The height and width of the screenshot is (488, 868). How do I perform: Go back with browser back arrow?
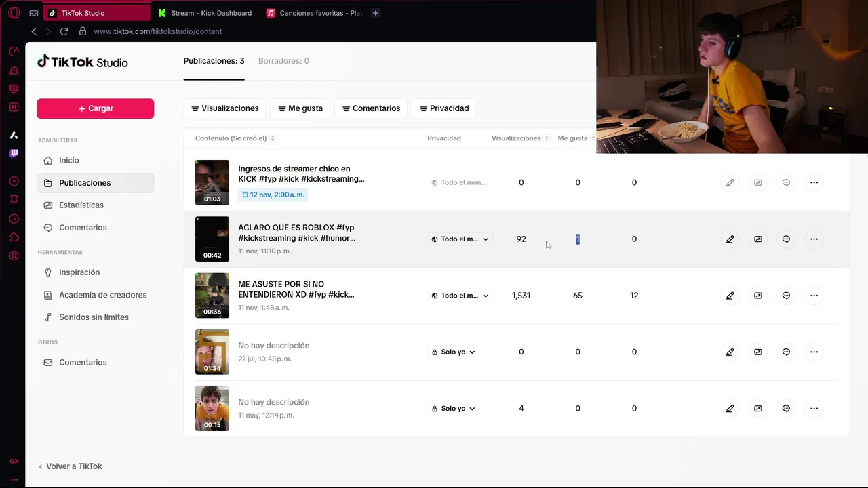click(34, 31)
